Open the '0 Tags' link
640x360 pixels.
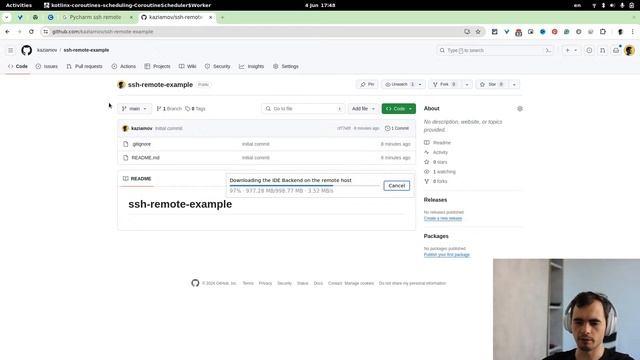pos(195,109)
